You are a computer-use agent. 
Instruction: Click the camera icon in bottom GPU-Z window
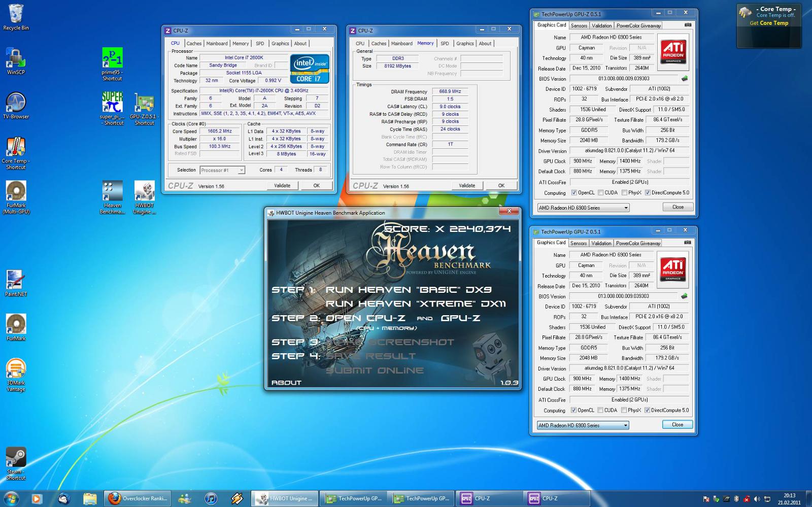click(x=687, y=243)
